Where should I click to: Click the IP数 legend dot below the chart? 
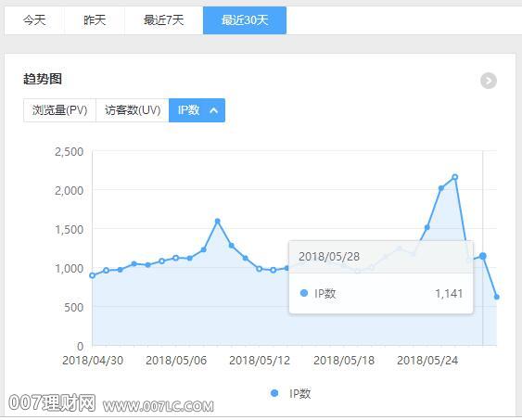(274, 393)
